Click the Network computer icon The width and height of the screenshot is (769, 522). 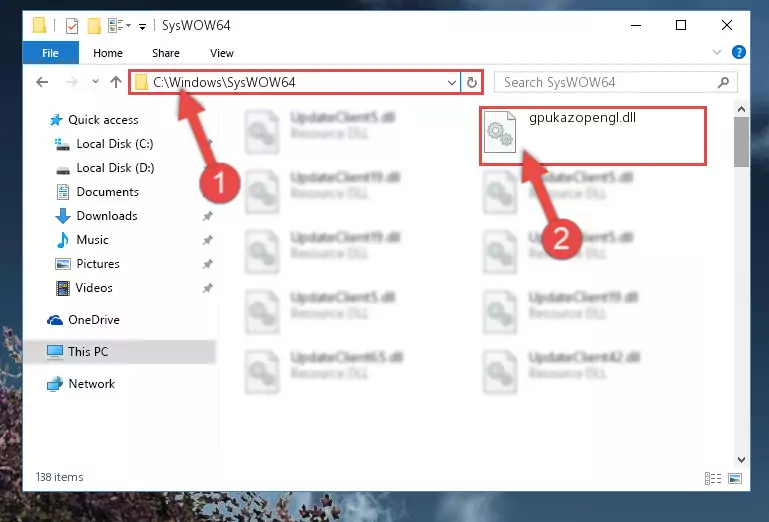pyautogui.click(x=55, y=384)
